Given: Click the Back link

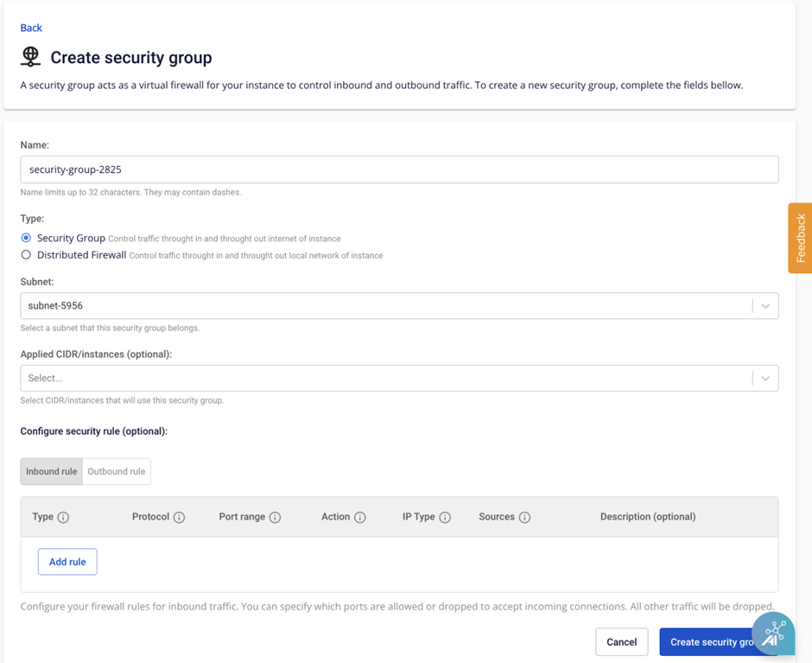Looking at the screenshot, I should (x=31, y=28).
